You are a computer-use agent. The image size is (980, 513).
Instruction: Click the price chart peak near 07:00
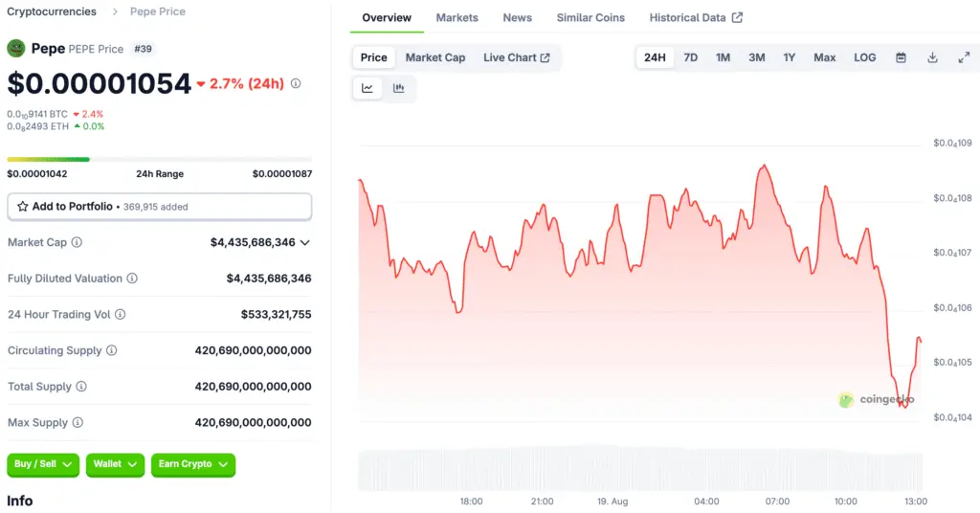coord(764,167)
